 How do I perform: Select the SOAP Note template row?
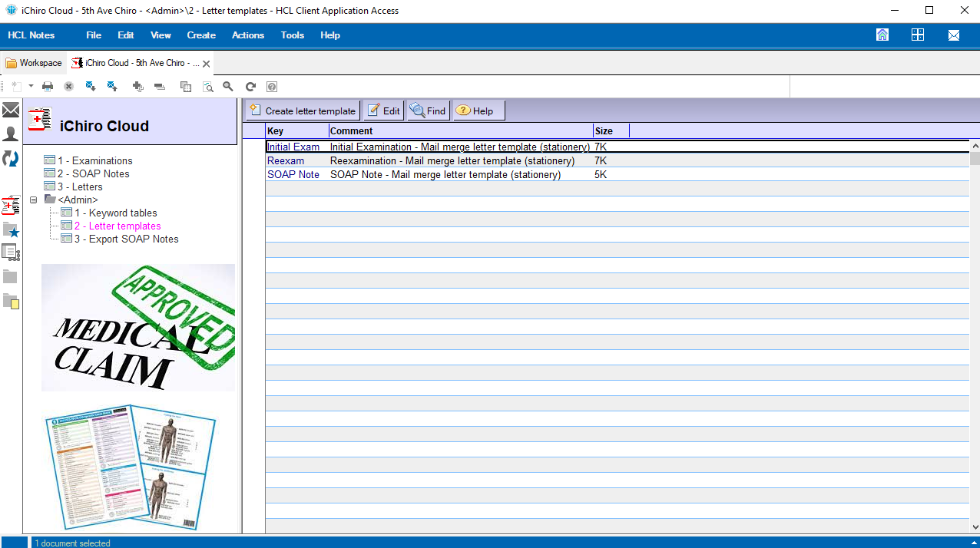pyautogui.click(x=293, y=175)
